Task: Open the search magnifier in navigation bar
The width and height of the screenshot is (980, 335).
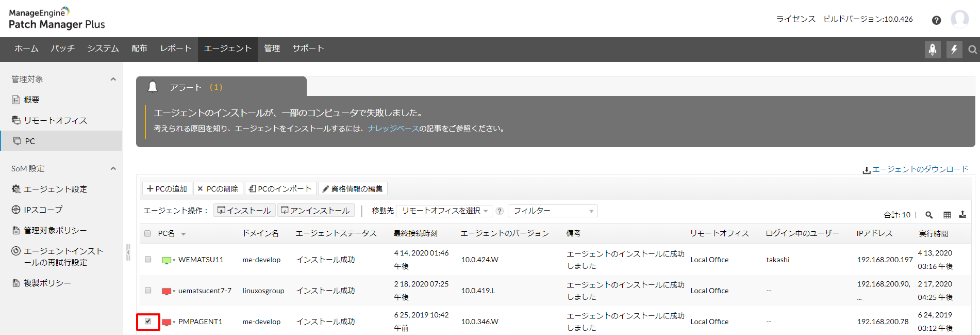Action: pyautogui.click(x=972, y=50)
